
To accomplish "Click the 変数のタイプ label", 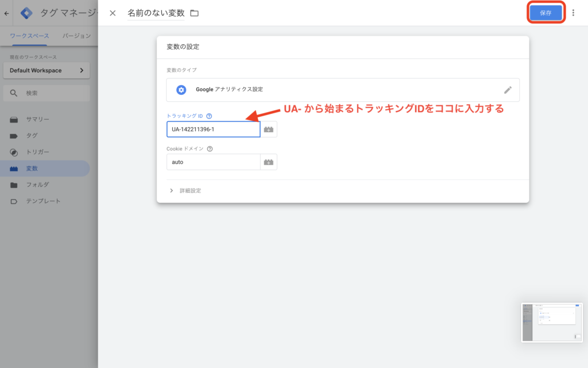I will tap(181, 70).
